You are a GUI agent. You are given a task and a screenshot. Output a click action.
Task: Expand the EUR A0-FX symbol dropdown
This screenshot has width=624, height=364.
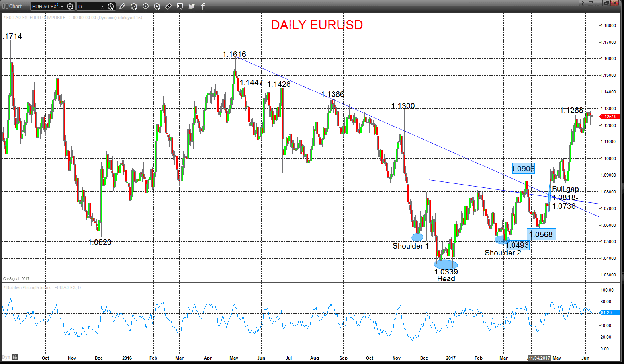click(62, 7)
